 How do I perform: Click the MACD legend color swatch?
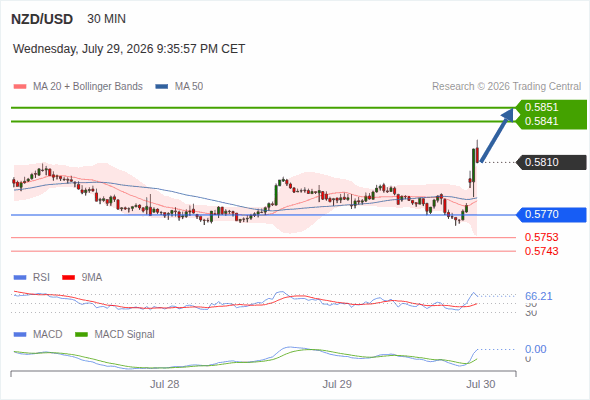(20, 335)
